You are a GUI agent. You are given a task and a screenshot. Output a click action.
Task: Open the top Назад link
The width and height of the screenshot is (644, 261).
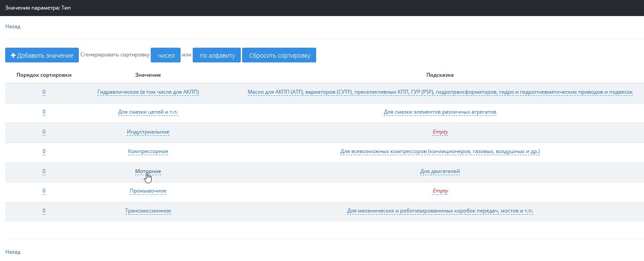(13, 26)
